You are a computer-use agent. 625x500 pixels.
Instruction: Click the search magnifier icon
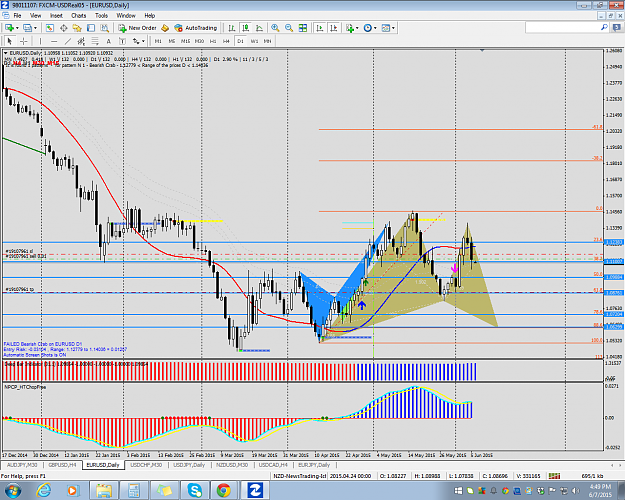[604, 28]
